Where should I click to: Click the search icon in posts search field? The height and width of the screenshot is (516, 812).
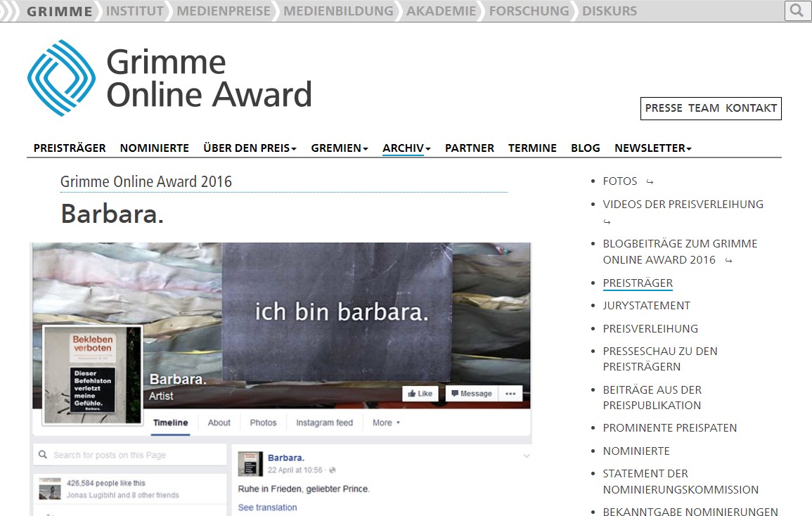click(x=43, y=454)
